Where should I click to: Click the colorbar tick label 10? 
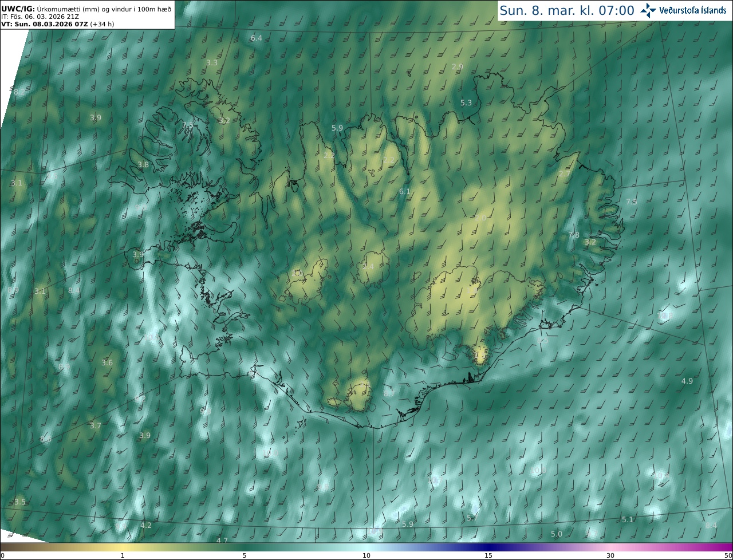tap(366, 555)
